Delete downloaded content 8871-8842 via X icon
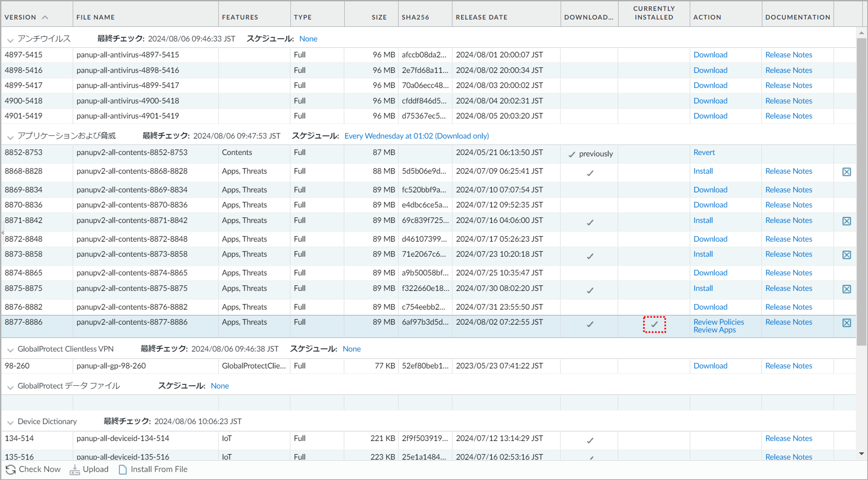 tap(846, 221)
